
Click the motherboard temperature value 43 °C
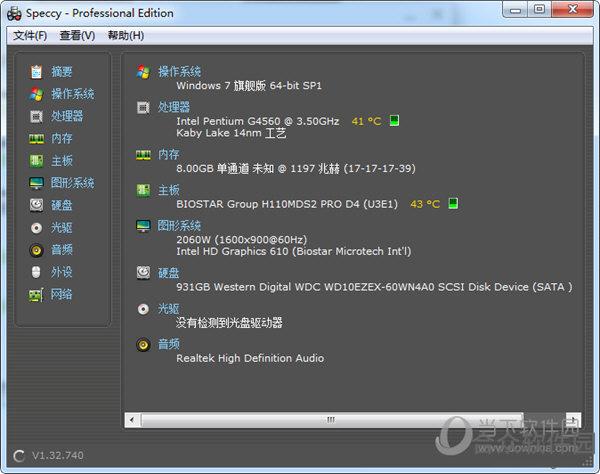pos(425,204)
